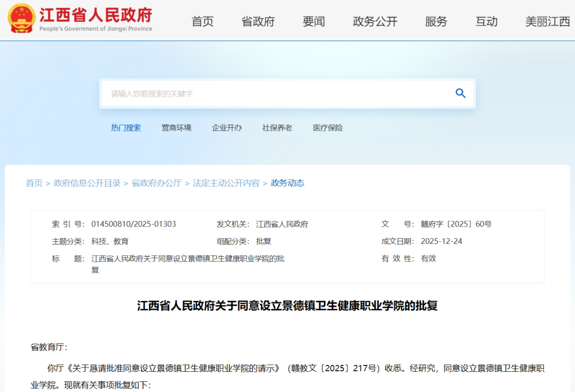
Task: Open the 政务公开 menu item
Action: coord(374,22)
